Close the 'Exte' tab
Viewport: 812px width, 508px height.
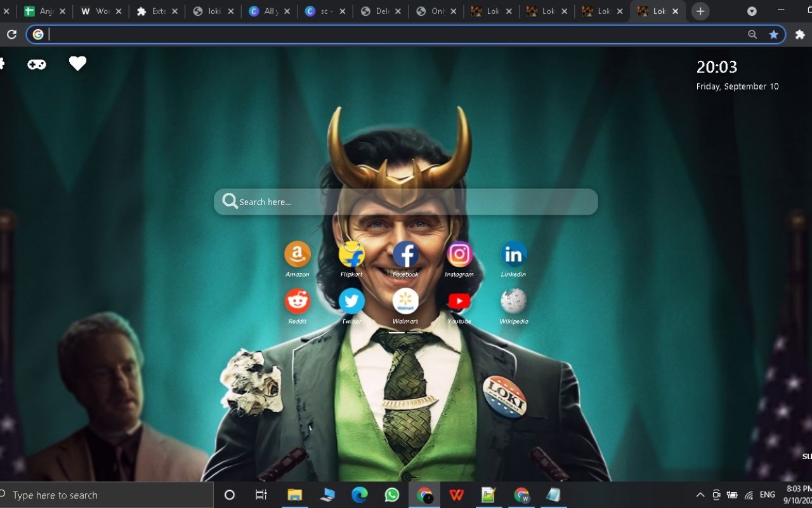coord(175,11)
